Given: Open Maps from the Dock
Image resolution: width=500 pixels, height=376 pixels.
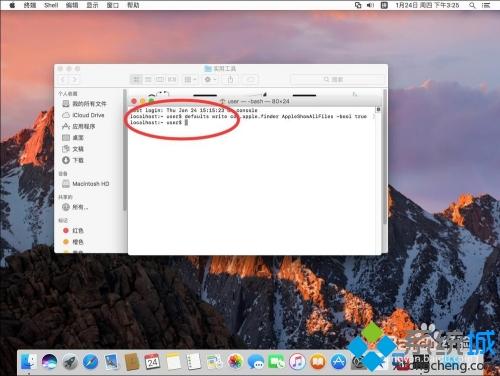Looking at the screenshot, I should (x=214, y=362).
